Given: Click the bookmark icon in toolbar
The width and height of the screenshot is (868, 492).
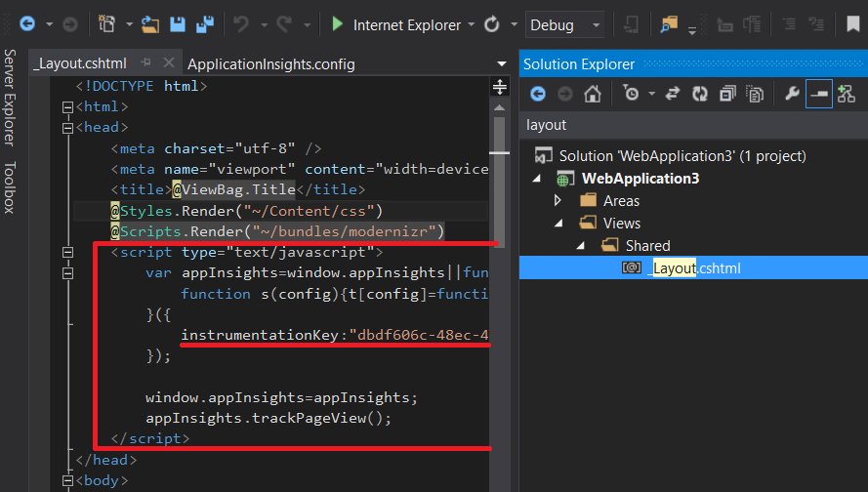Looking at the screenshot, I should click(853, 23).
